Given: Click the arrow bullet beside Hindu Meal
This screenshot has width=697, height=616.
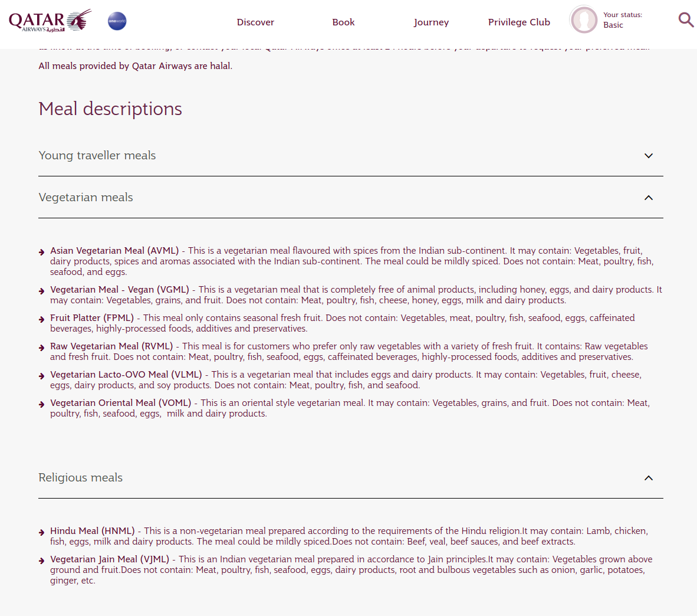Looking at the screenshot, I should [x=42, y=532].
